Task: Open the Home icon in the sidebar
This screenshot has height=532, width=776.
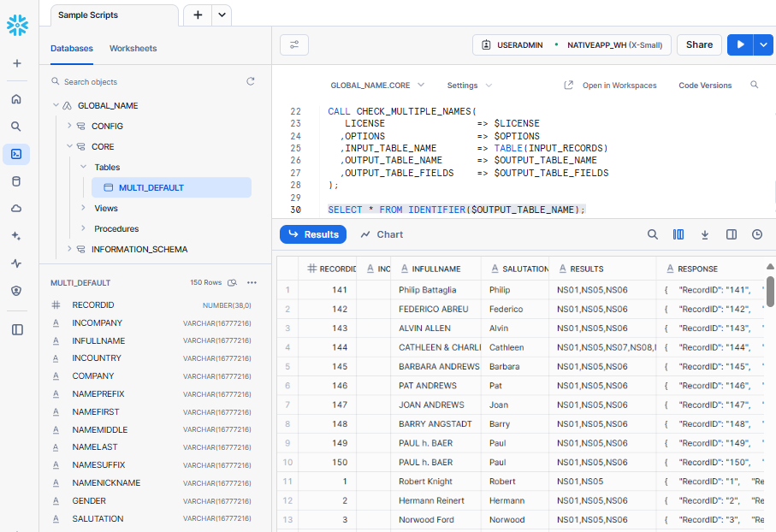Action: coord(16,99)
